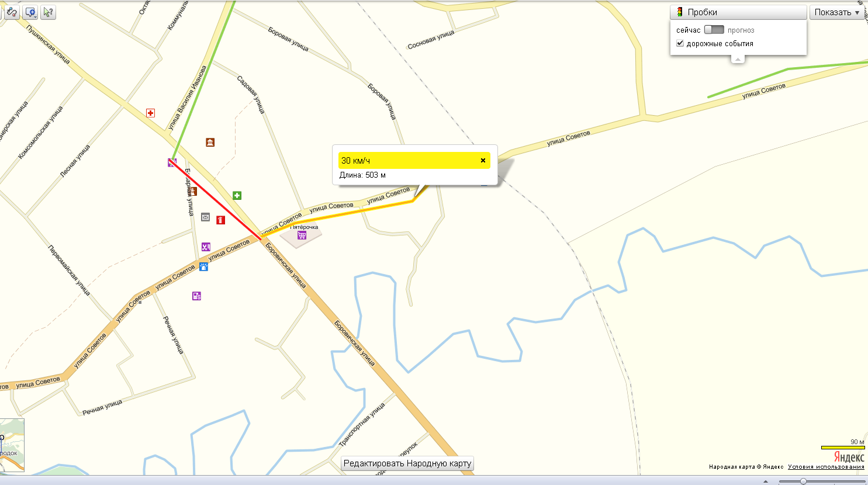Click the red cross hospital marker
868x485 pixels.
coord(150,113)
